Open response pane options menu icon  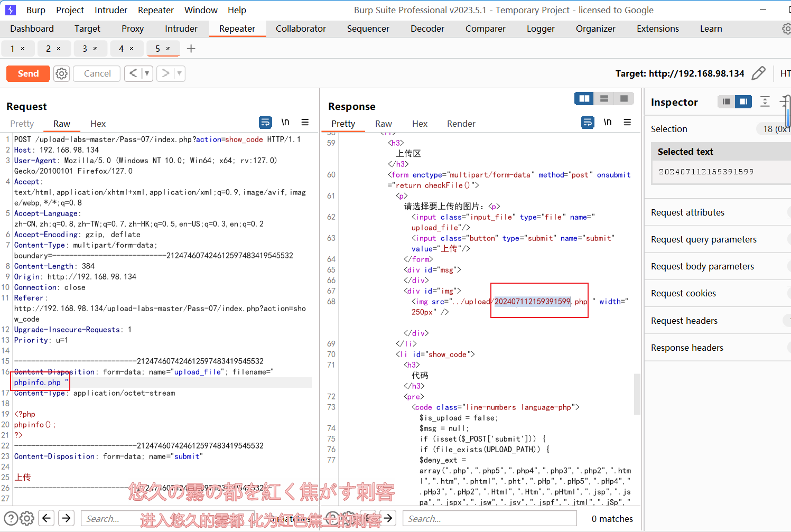pyautogui.click(x=627, y=122)
